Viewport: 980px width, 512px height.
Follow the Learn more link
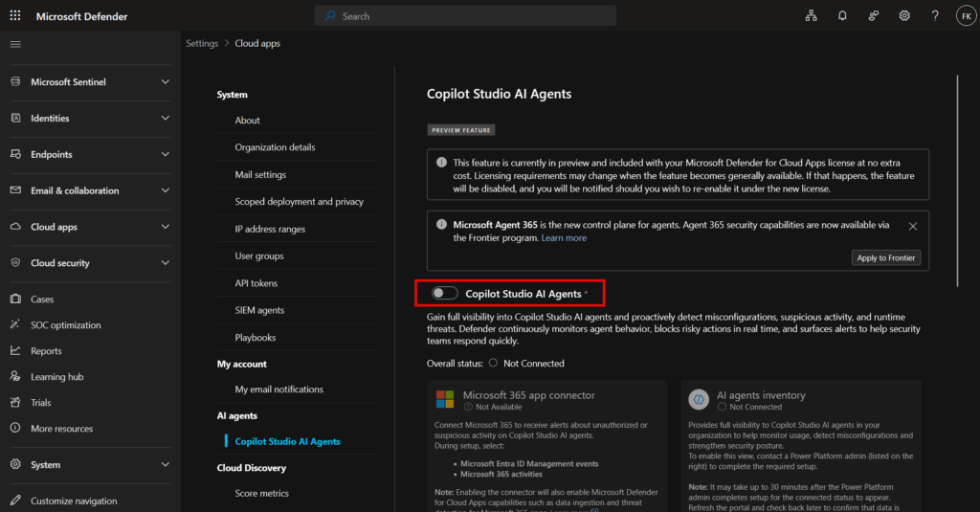coord(564,238)
